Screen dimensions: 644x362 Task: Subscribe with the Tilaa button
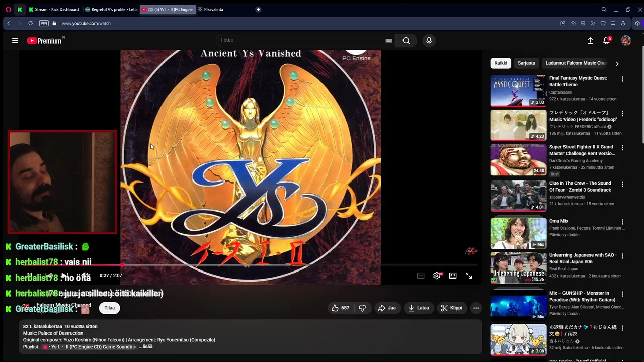tap(109, 308)
